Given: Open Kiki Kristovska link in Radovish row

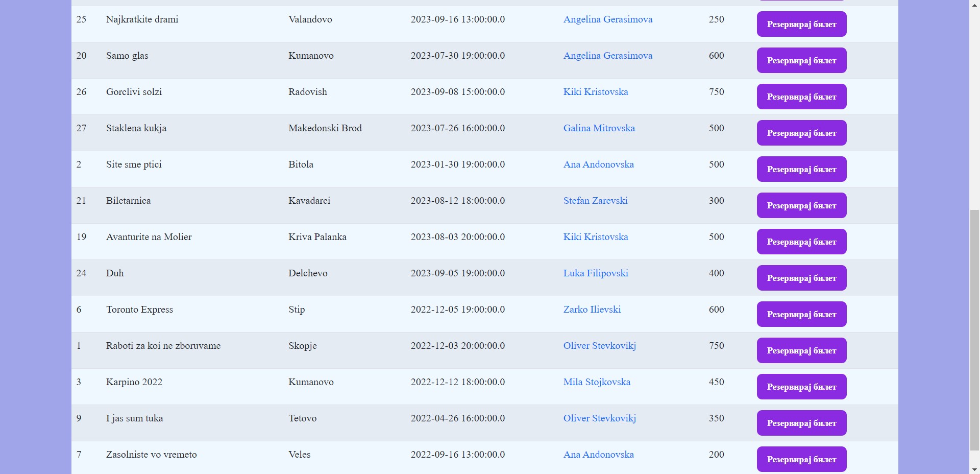Looking at the screenshot, I should (595, 92).
